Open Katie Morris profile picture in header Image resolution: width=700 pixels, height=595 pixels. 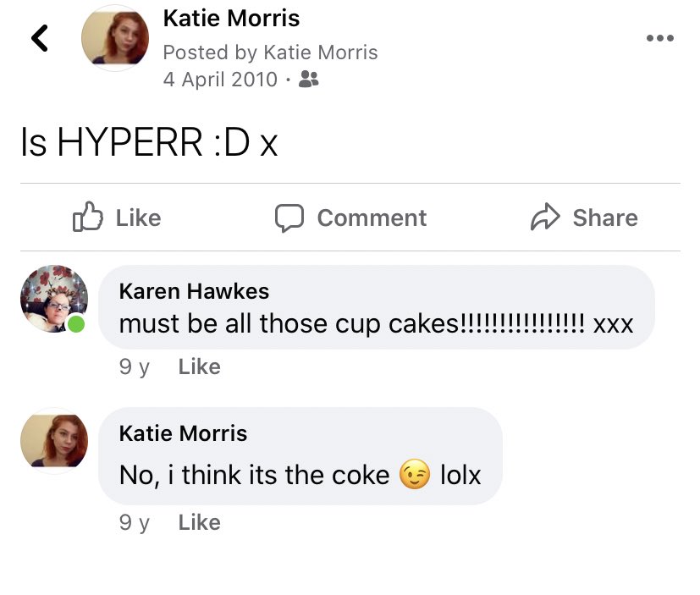tap(115, 38)
